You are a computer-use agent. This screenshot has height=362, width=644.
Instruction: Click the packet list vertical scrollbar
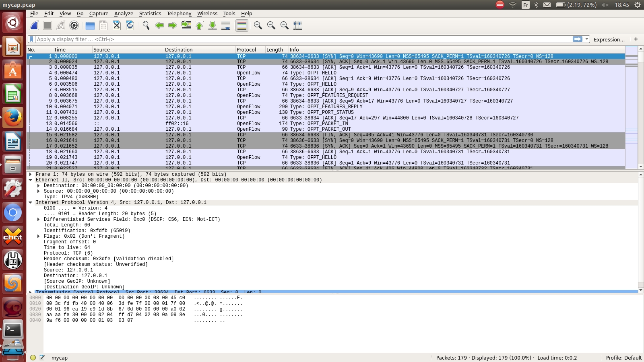(x=641, y=107)
